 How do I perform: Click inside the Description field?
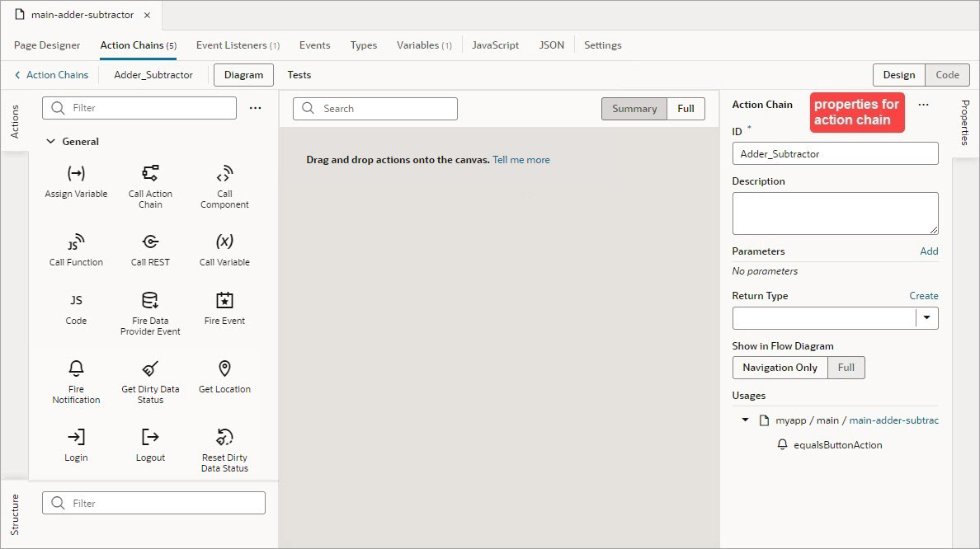click(835, 213)
